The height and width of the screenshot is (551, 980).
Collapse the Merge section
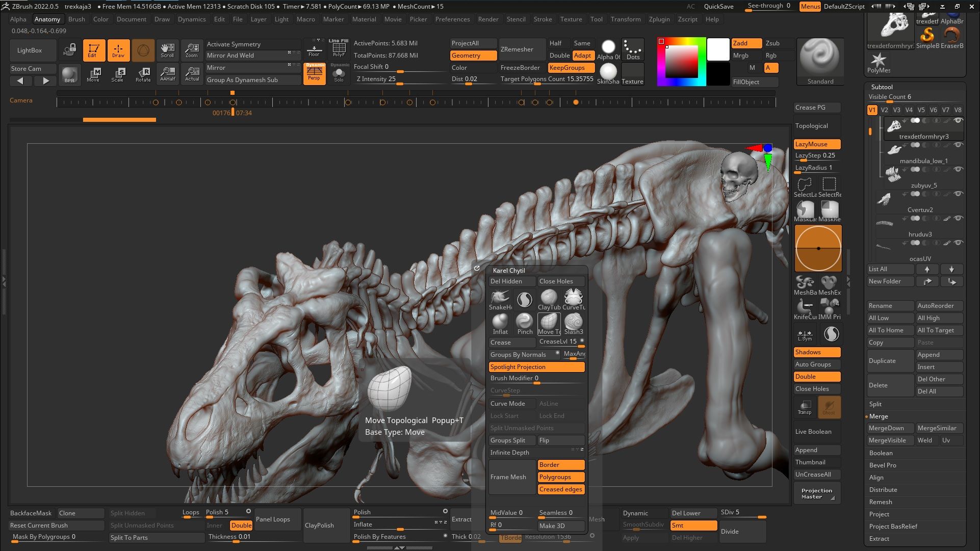coord(878,416)
